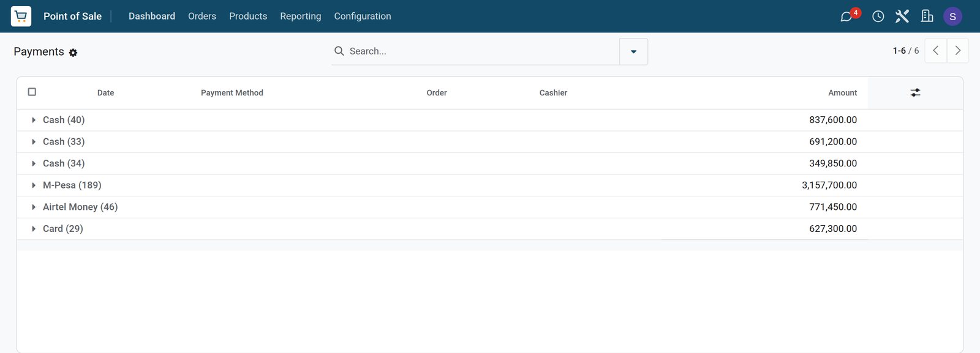Open the activities clock icon

[878, 17]
